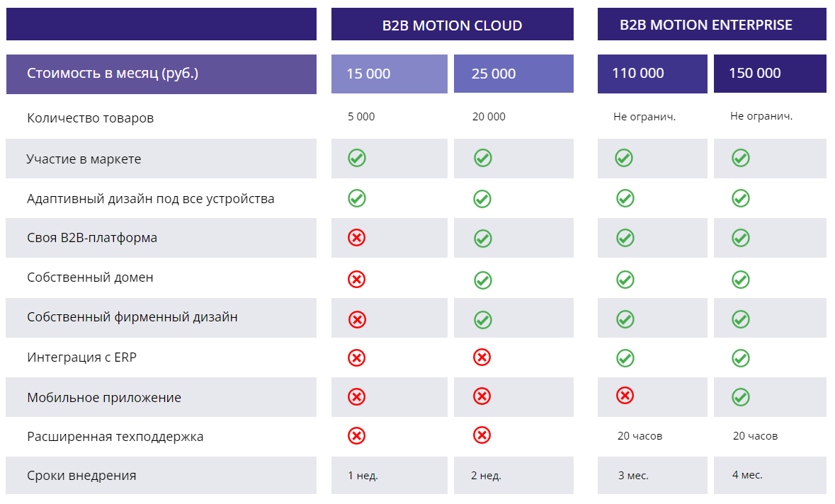Click the Сроки внедрения row label

point(81,476)
